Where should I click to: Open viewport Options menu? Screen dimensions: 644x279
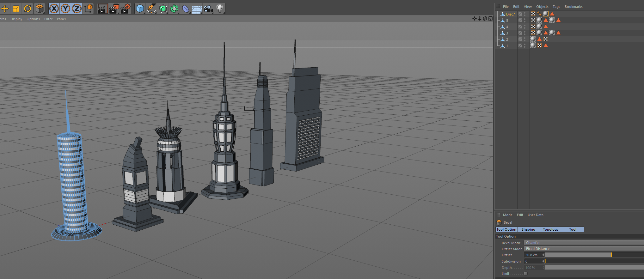[33, 19]
